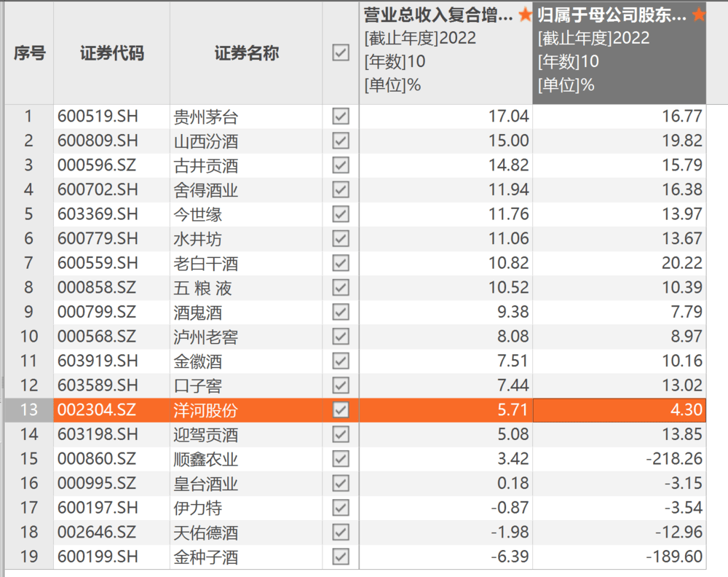
Task: Toggle checkbox in 舍得酒业 row
Action: 341,189
